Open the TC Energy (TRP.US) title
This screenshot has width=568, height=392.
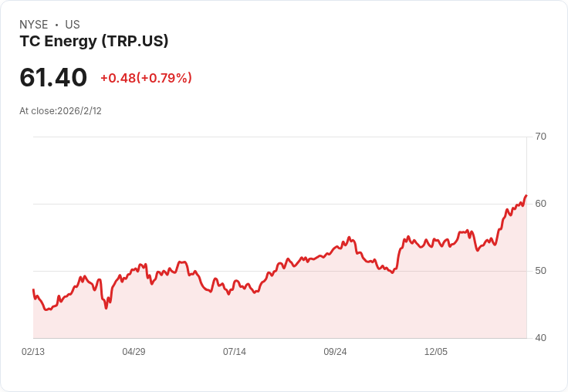(94, 42)
